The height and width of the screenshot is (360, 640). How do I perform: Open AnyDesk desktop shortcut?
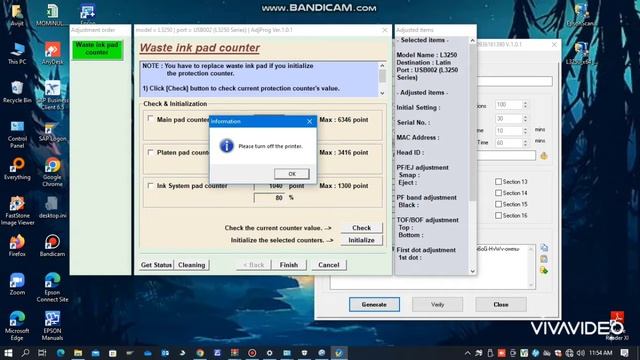(52, 53)
